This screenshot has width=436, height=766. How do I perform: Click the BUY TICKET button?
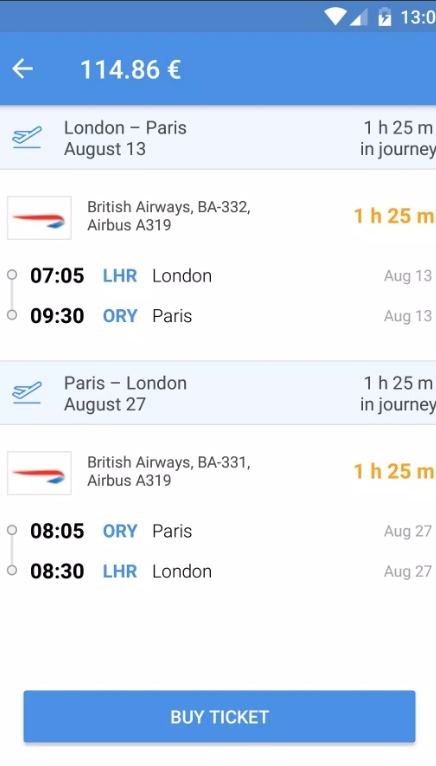pyautogui.click(x=219, y=717)
